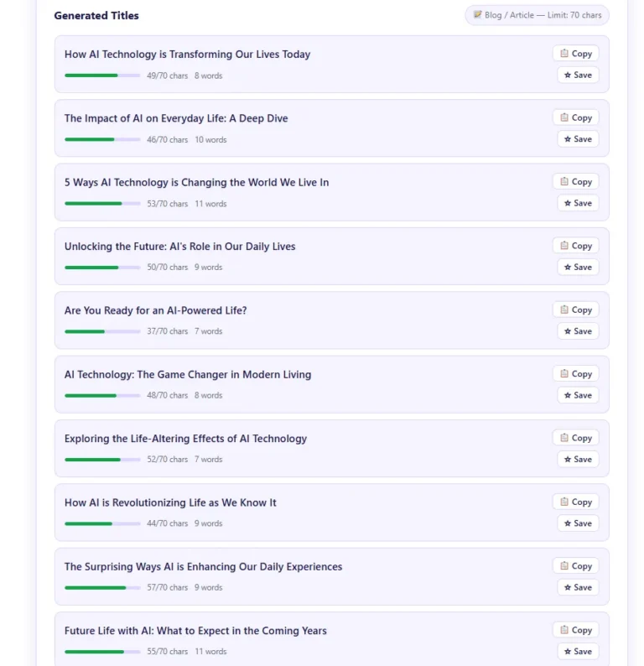
Task: Copy 'The Impact of AI on Everyday Life' title
Action: 575,117
